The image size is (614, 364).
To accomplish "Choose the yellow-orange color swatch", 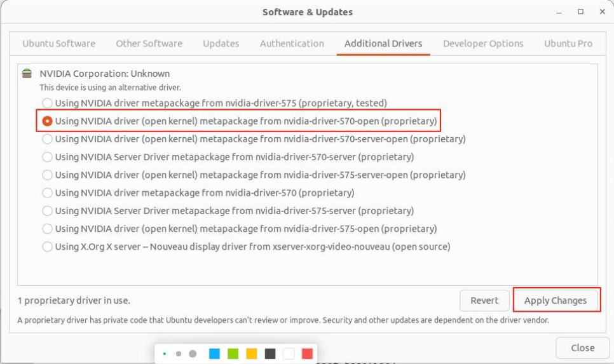I will (x=252, y=354).
